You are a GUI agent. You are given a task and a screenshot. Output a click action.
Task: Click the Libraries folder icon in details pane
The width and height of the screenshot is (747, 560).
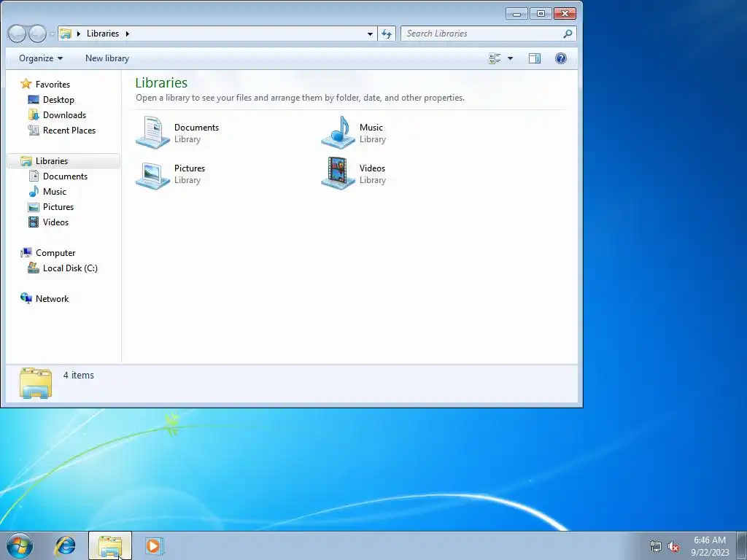(36, 382)
